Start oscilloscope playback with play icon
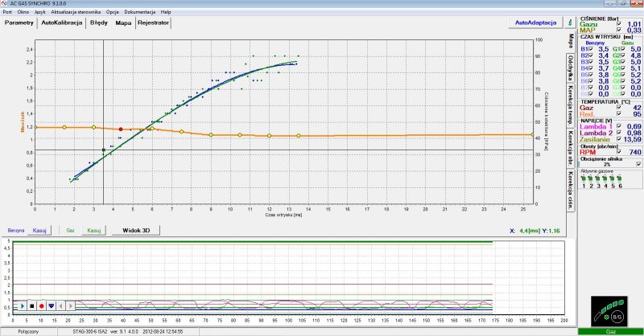Screen dimensions: 644x336 coord(23,306)
